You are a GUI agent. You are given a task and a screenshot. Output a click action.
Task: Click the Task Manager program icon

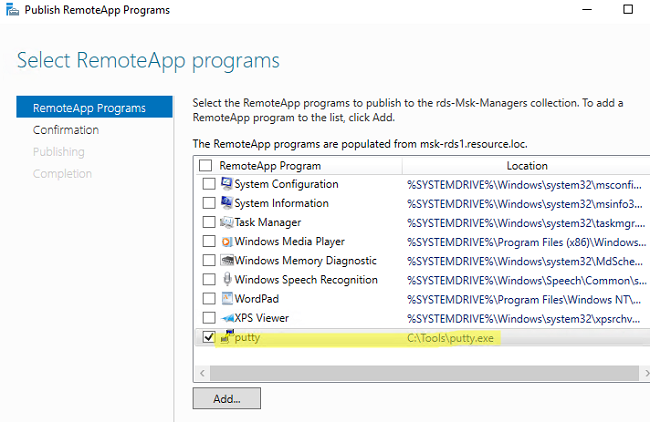tap(227, 222)
